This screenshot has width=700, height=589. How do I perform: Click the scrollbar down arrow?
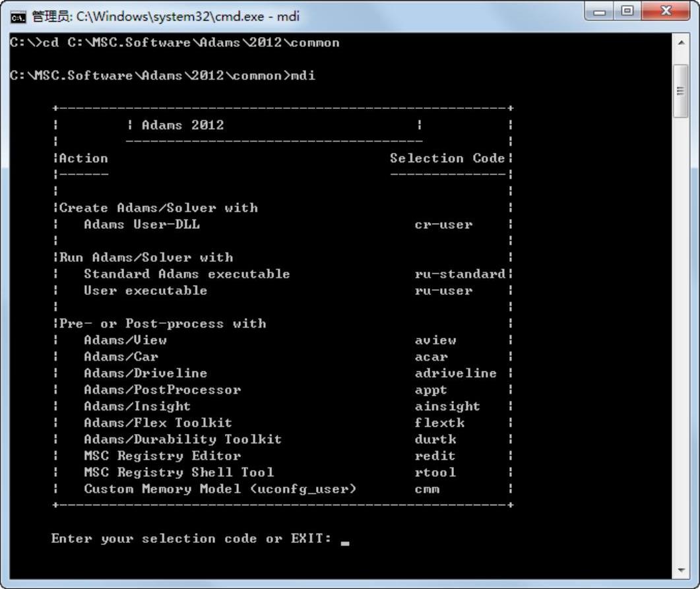pyautogui.click(x=681, y=571)
